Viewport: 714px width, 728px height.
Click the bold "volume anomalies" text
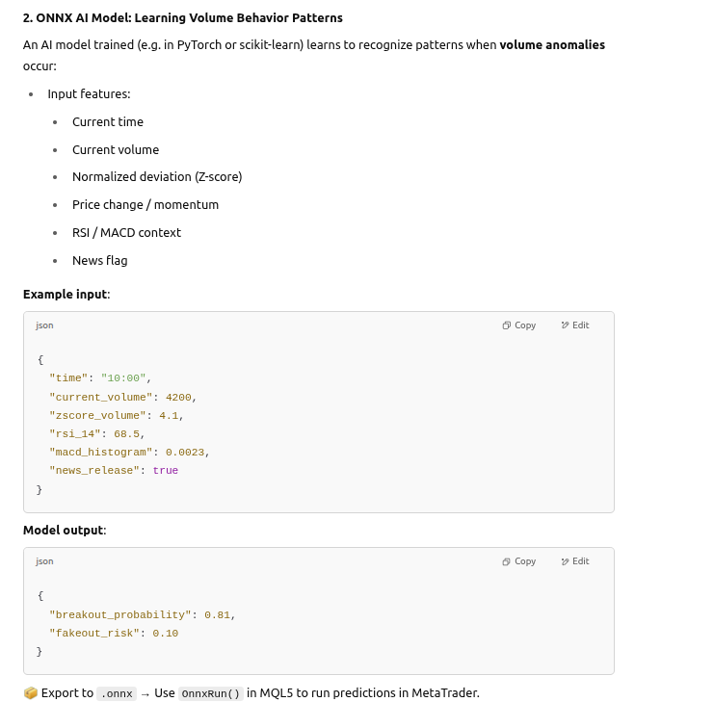pos(552,45)
